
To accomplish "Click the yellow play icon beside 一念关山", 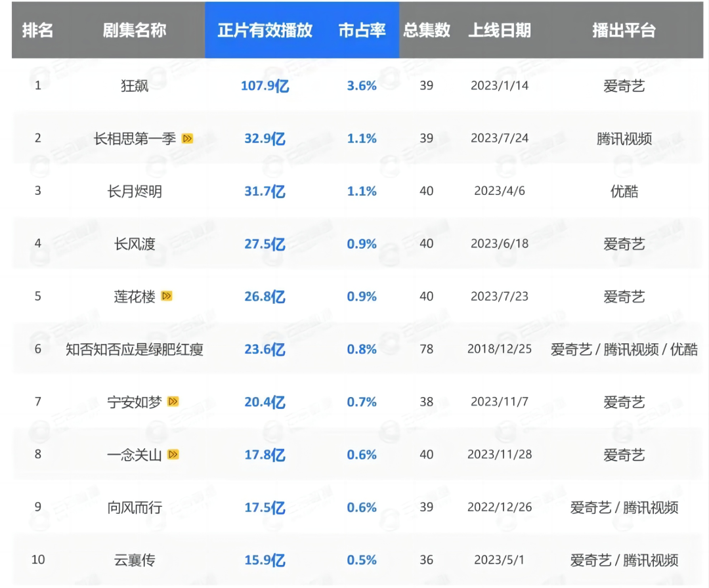I will [x=173, y=454].
